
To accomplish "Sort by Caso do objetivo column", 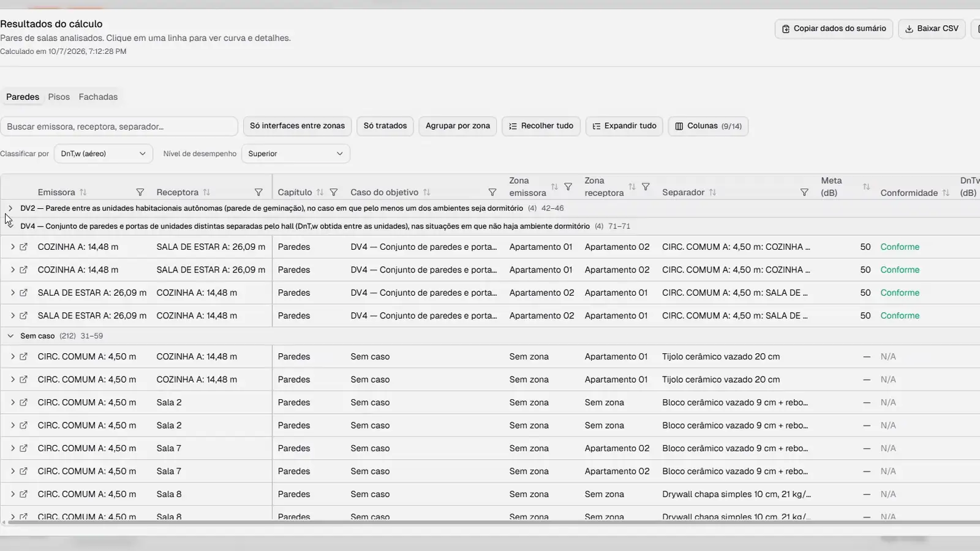I will pos(427,192).
